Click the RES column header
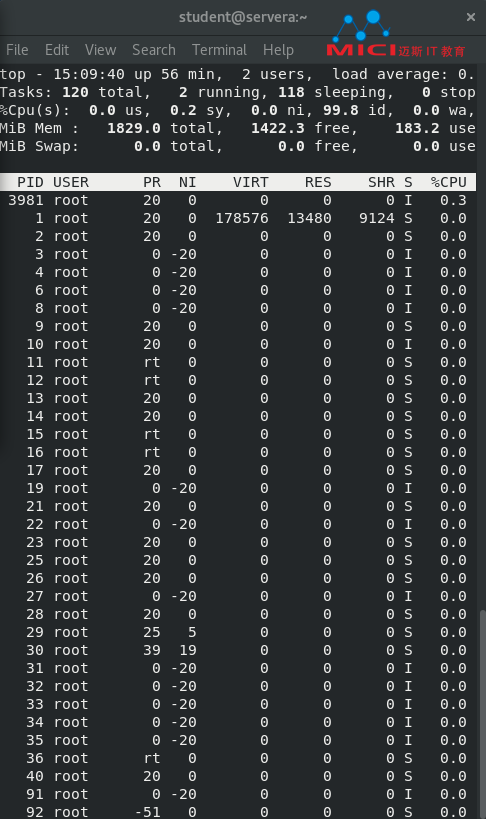The width and height of the screenshot is (486, 819). click(x=318, y=182)
